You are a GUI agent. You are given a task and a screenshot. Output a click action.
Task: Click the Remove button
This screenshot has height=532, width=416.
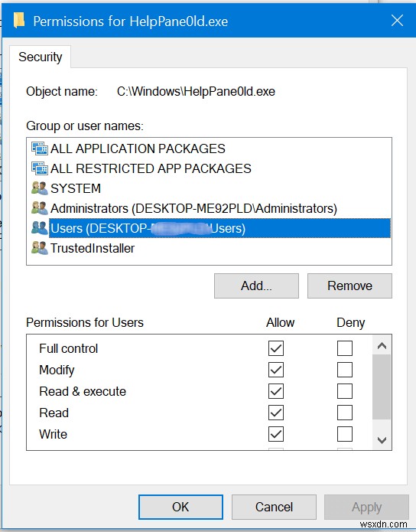tap(349, 286)
